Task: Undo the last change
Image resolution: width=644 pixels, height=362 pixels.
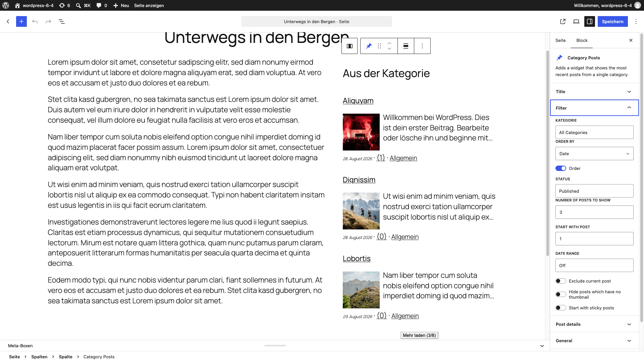Action: coord(35,21)
